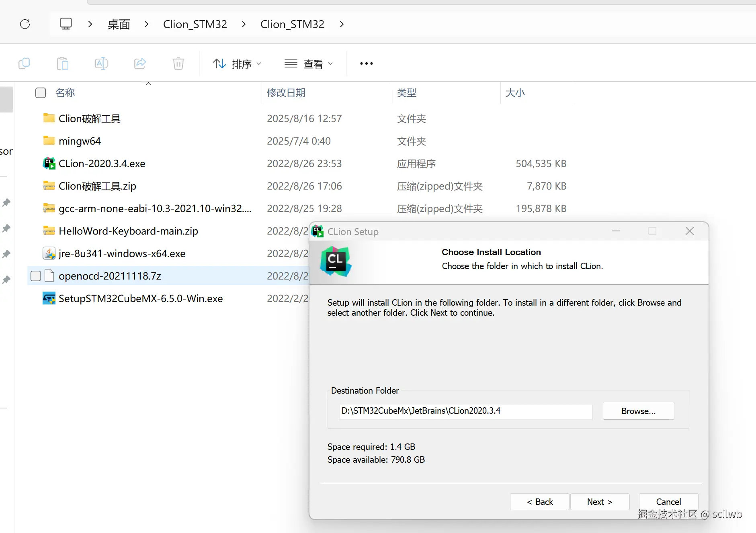Select the 2025/7/4 0:40 date cell
The image size is (756, 533).
(x=299, y=141)
